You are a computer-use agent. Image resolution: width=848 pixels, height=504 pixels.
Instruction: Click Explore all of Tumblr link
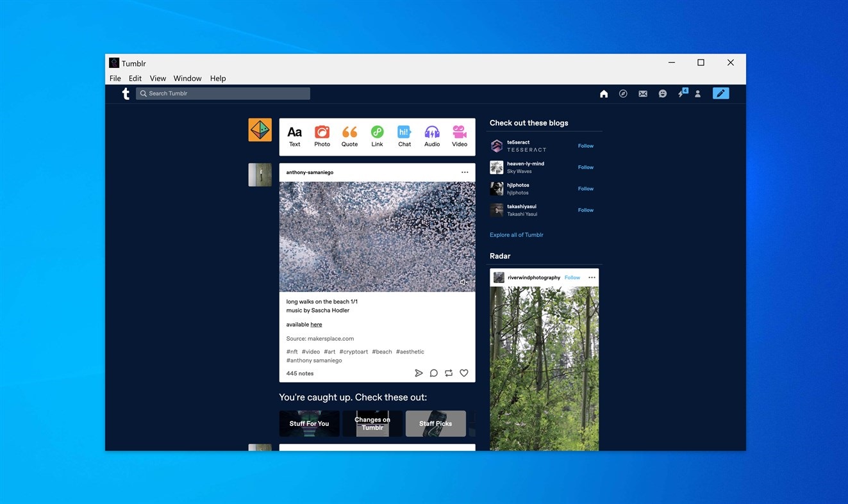517,235
